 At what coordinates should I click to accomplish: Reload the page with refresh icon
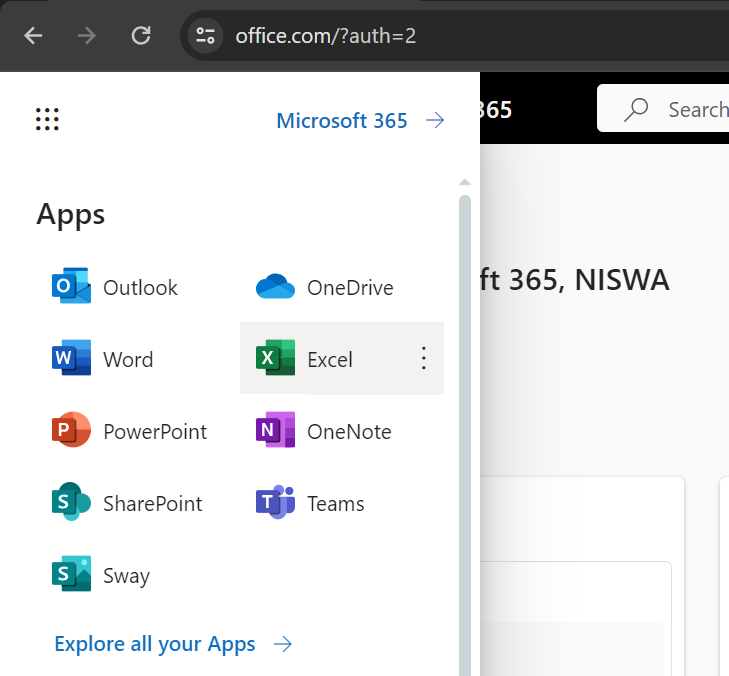(140, 35)
